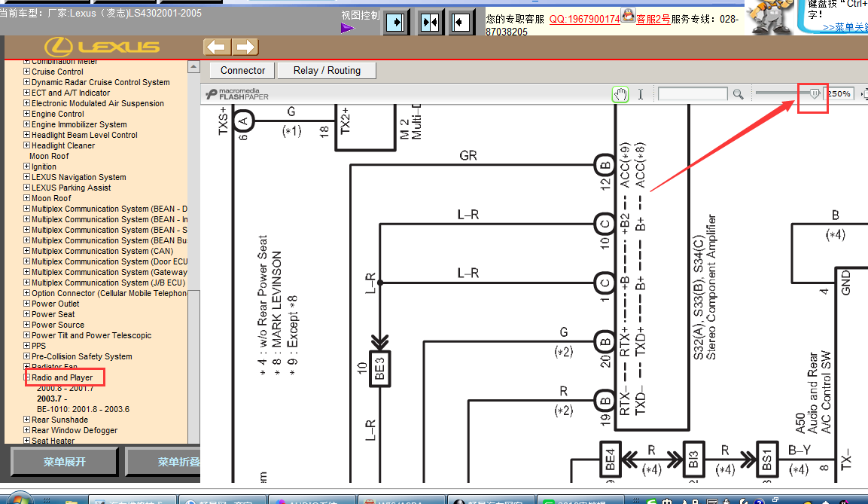The width and height of the screenshot is (868, 504).
Task: Adjust the FlashPaper zoom slider handle
Action: [x=815, y=93]
